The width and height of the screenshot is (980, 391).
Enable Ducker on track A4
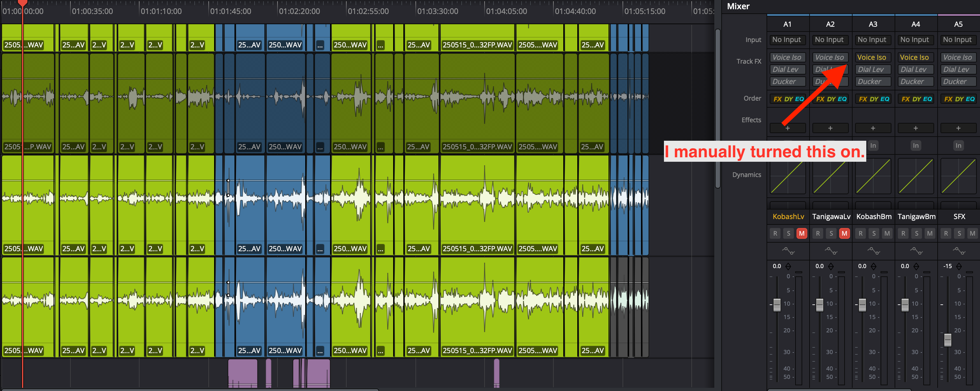click(915, 82)
